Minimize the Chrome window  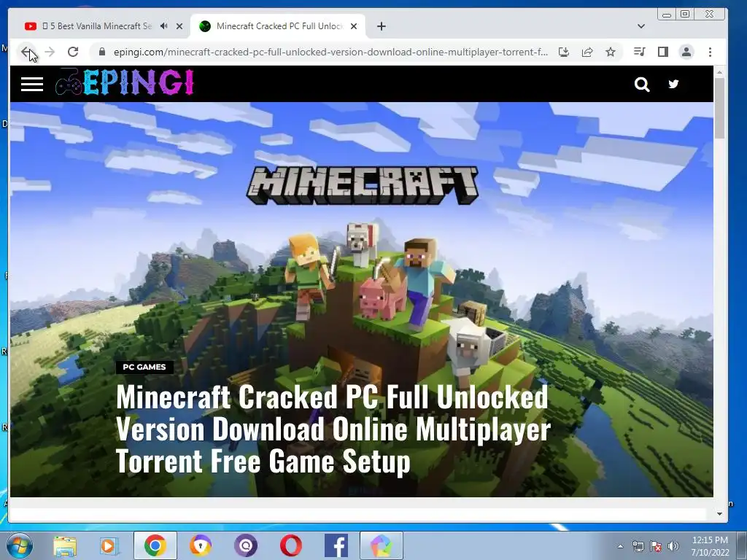(x=667, y=15)
